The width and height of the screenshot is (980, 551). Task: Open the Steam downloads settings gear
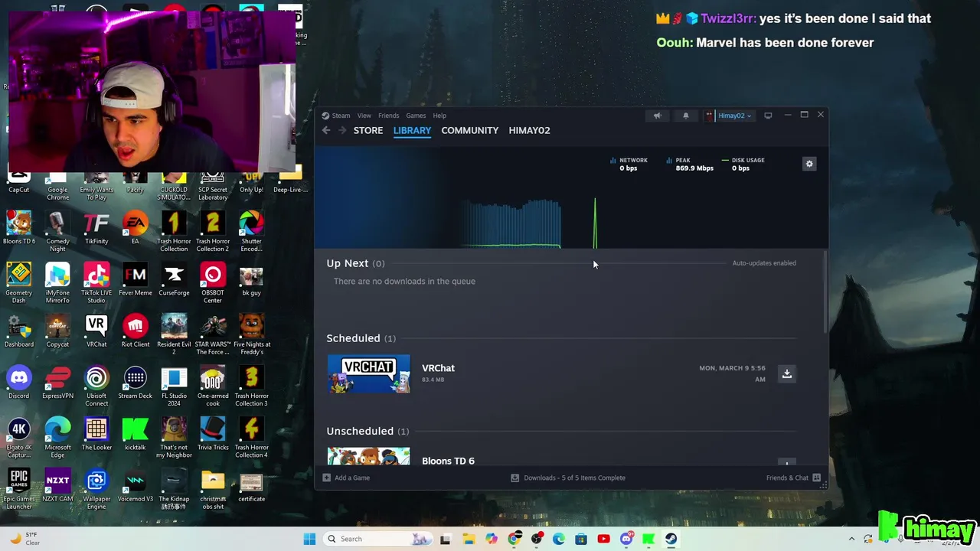[x=809, y=164]
